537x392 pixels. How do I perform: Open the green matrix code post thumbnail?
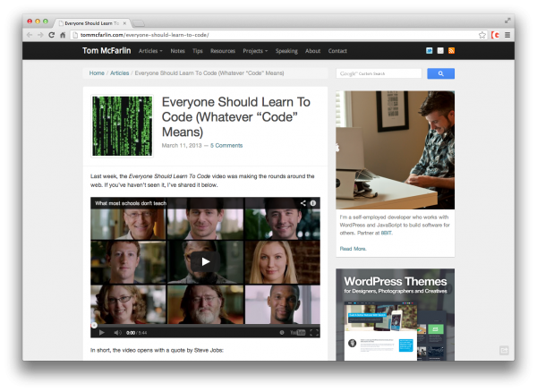123,126
